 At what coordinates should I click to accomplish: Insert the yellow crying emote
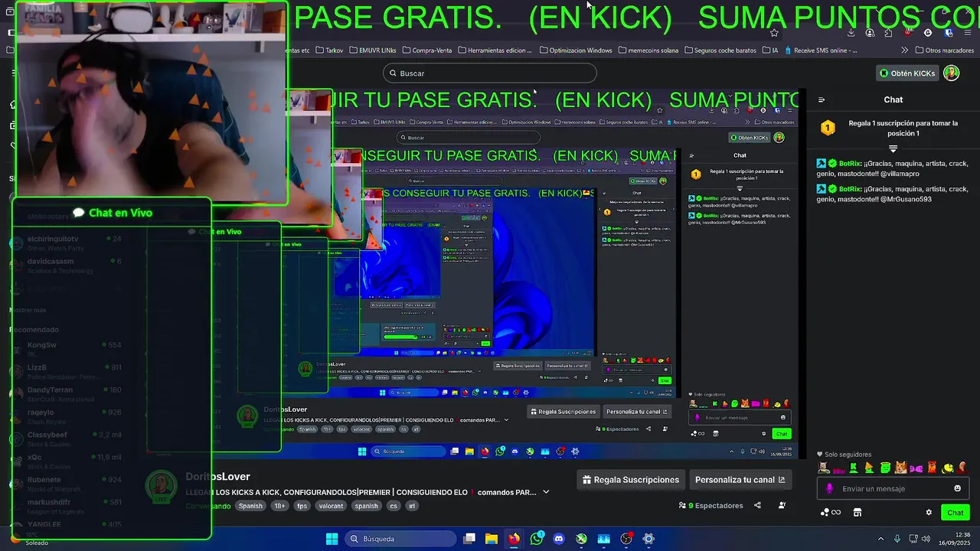click(949, 468)
